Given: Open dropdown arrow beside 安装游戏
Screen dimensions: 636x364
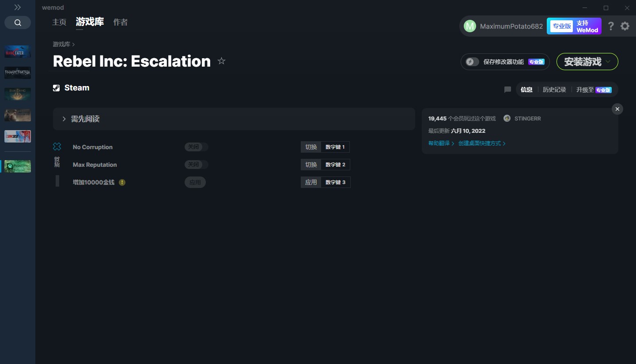Looking at the screenshot, I should coord(608,62).
